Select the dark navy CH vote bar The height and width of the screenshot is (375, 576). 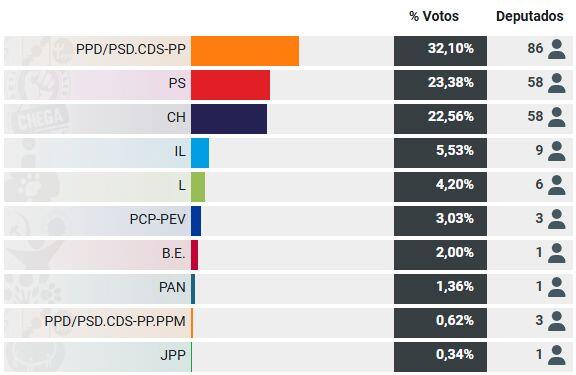229,119
